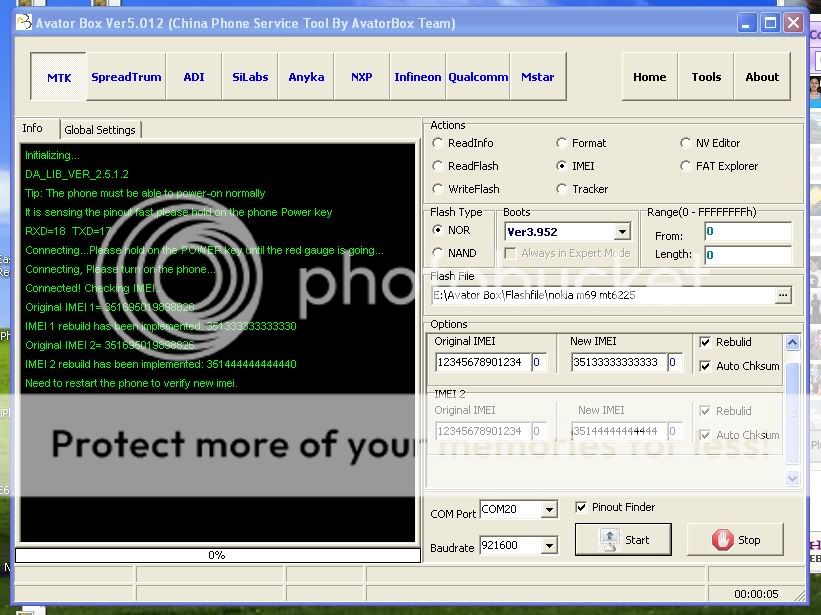Open the COM Port dropdown

(548, 510)
